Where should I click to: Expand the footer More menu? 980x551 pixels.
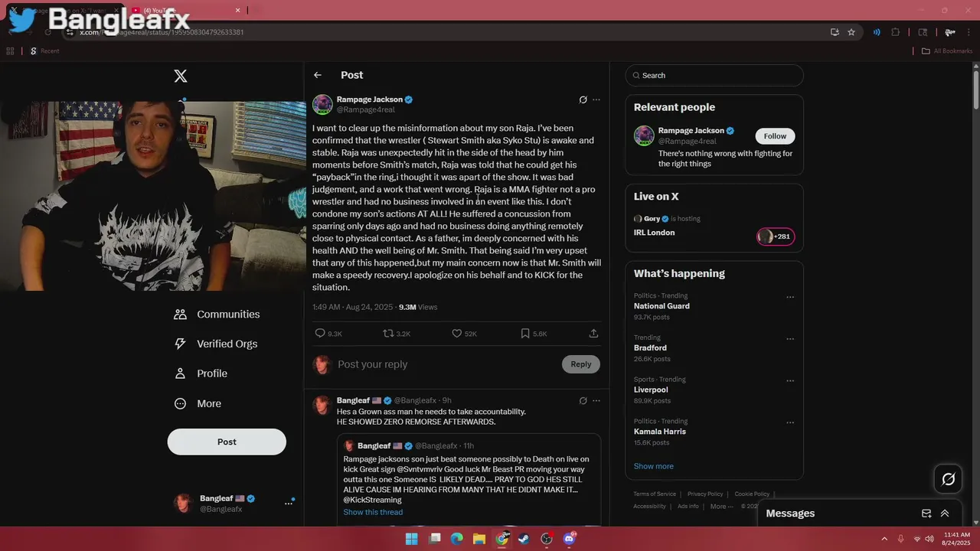[721, 506]
